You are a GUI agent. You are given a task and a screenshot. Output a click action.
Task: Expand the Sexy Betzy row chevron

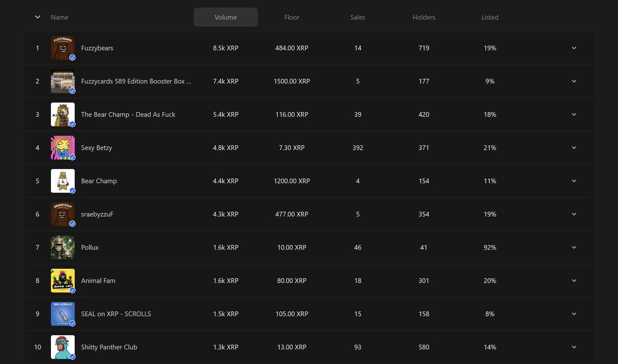click(574, 148)
